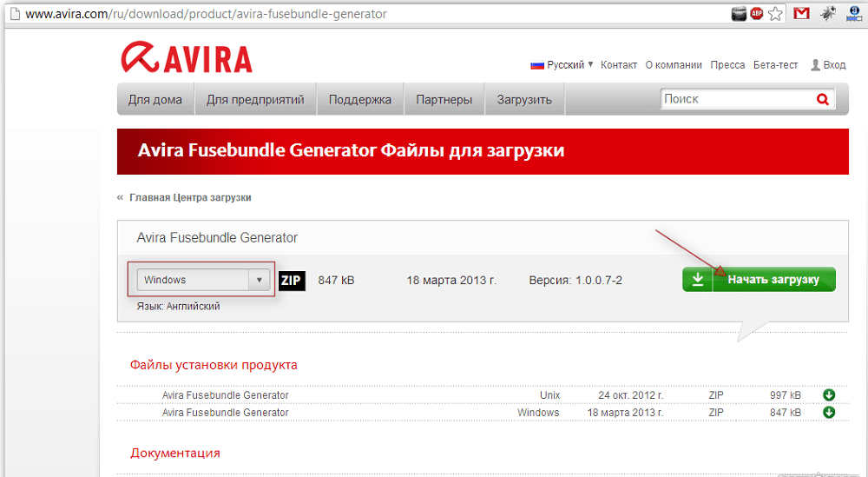Click the Avira logo

[x=187, y=59]
